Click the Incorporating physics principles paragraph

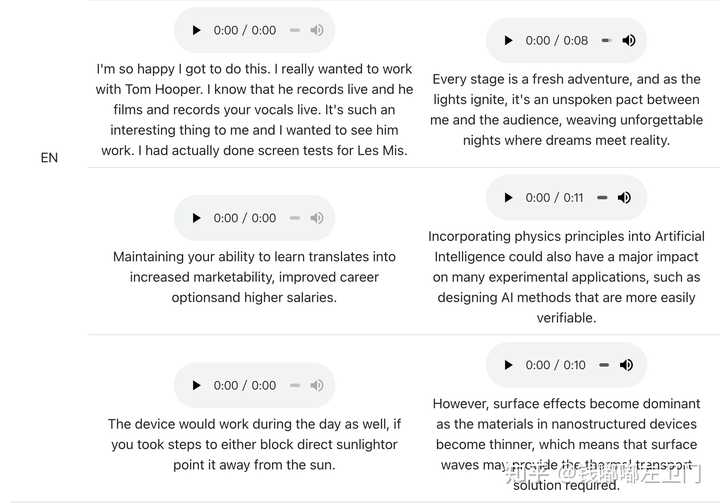(x=566, y=277)
